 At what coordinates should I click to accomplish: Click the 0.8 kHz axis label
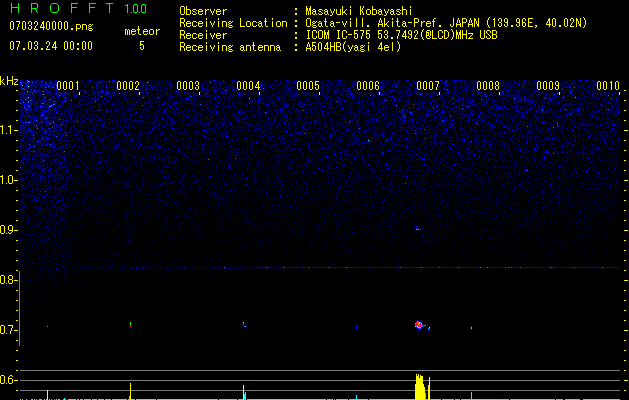(7, 280)
